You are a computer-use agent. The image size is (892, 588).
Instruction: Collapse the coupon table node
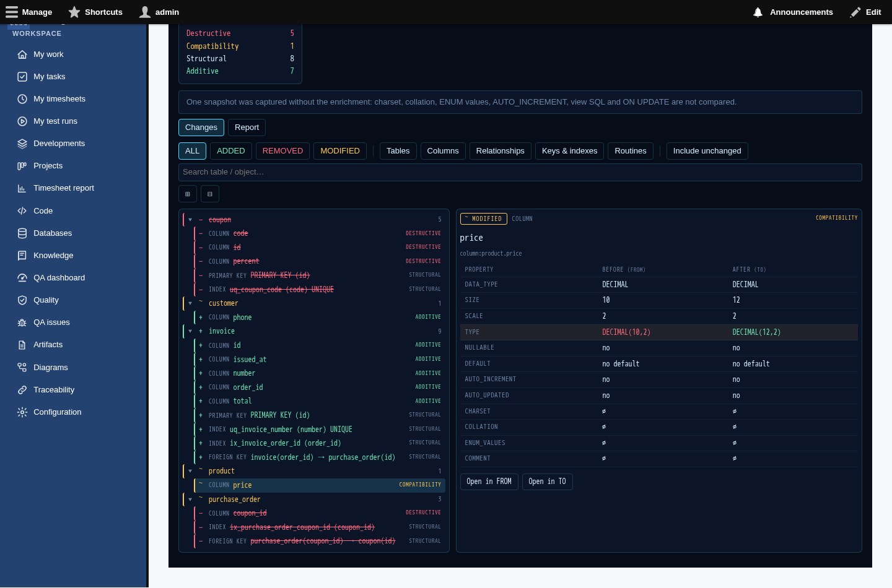[190, 220]
